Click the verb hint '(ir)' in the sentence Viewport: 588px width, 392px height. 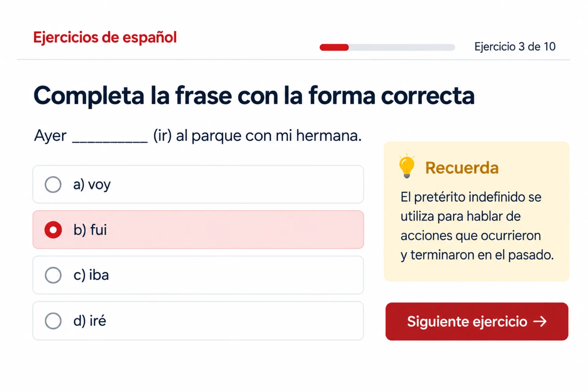(x=162, y=135)
